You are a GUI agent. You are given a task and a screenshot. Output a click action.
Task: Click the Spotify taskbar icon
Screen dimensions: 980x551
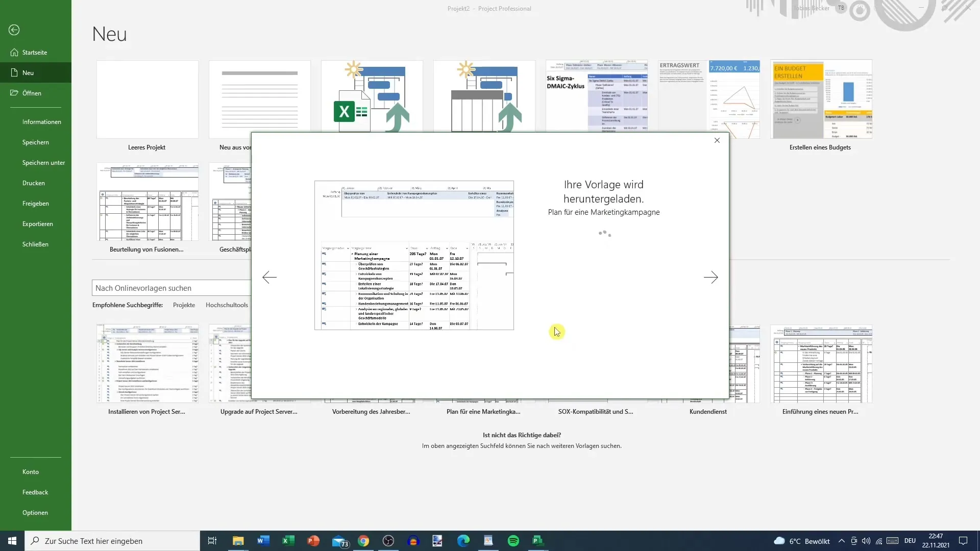513,540
